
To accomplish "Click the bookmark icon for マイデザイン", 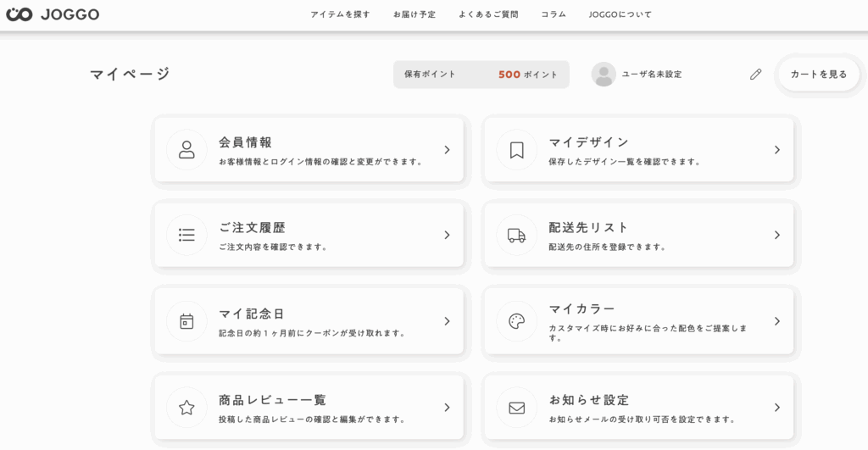I will 516,150.
